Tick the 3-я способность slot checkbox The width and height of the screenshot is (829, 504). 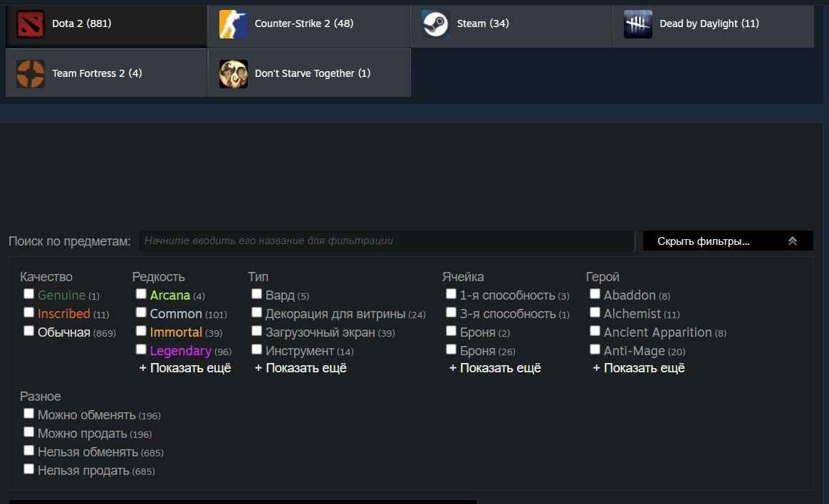pos(450,313)
